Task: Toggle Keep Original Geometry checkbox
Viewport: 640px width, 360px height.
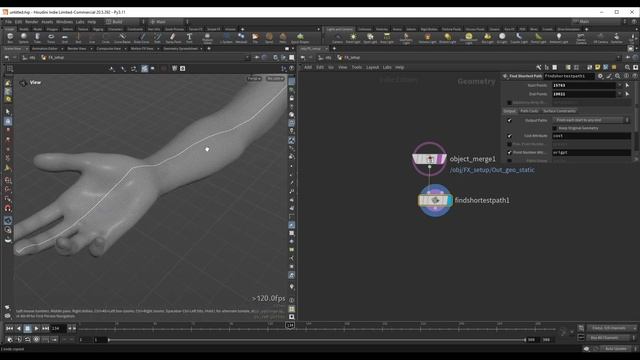Action: coord(555,128)
